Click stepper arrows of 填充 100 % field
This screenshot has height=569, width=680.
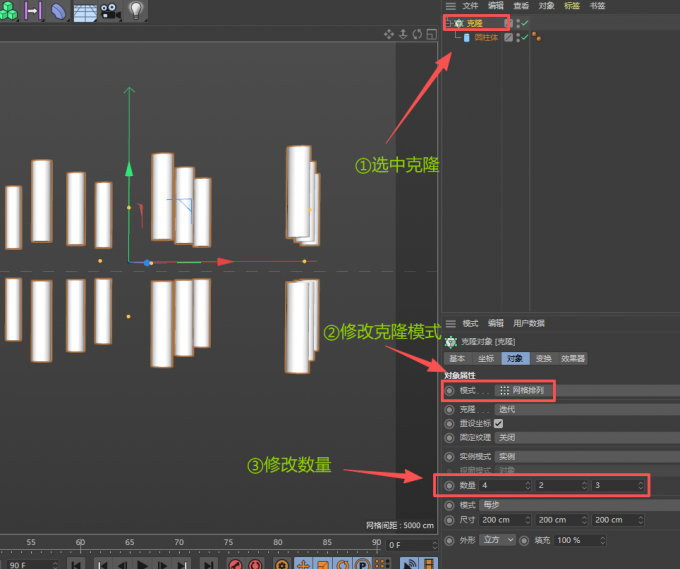click(602, 541)
